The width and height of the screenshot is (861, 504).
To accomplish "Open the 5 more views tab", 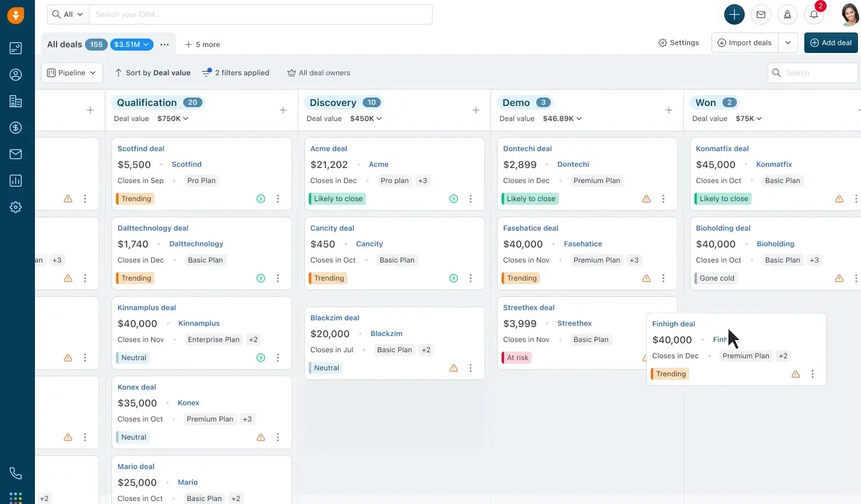I will point(202,45).
